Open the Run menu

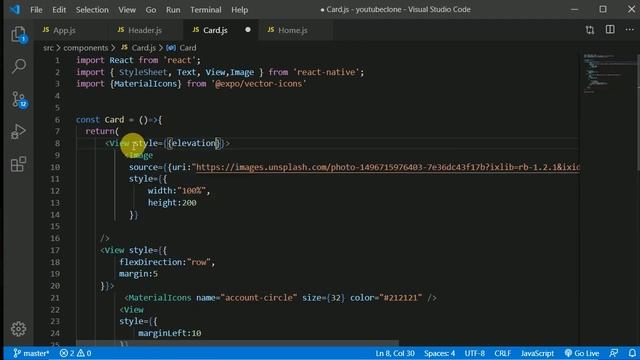point(173,9)
